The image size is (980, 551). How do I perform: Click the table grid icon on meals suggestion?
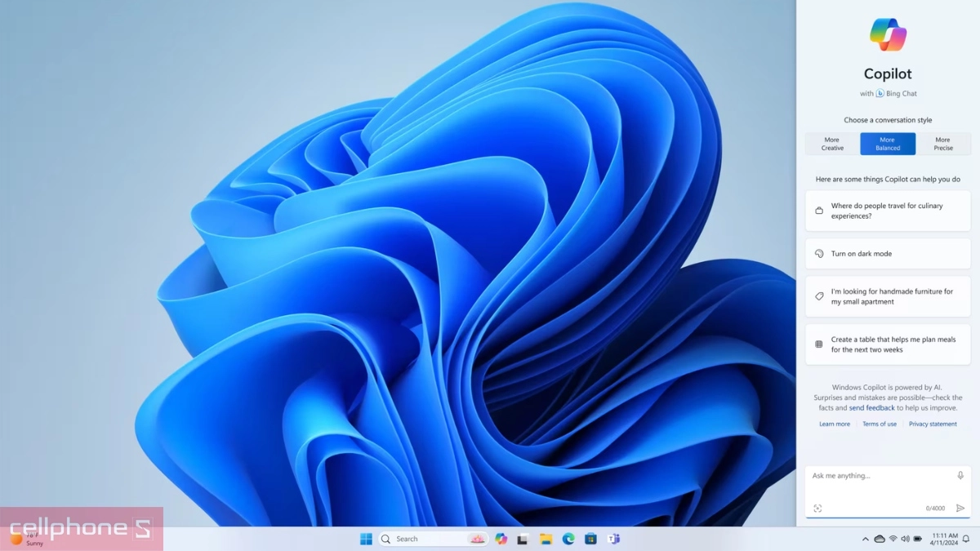819,344
